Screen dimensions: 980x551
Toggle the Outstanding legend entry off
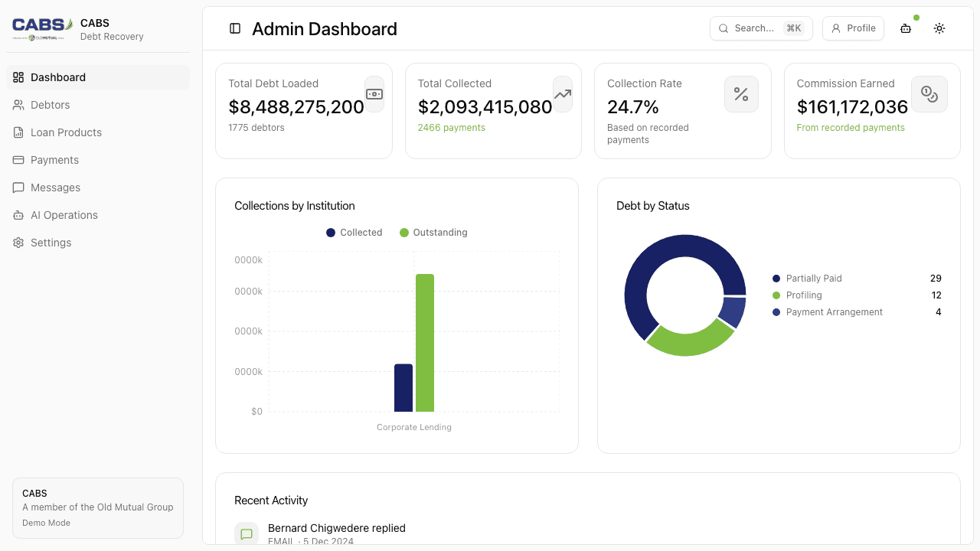(x=433, y=232)
